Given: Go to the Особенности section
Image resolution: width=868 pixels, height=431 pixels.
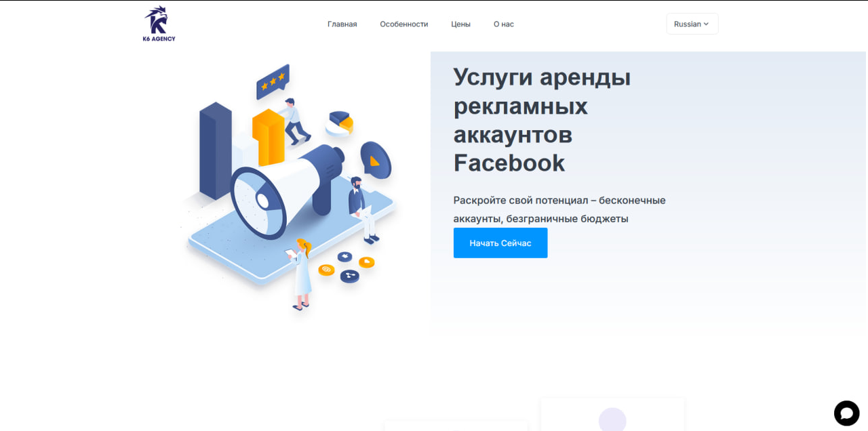Looking at the screenshot, I should tap(404, 24).
